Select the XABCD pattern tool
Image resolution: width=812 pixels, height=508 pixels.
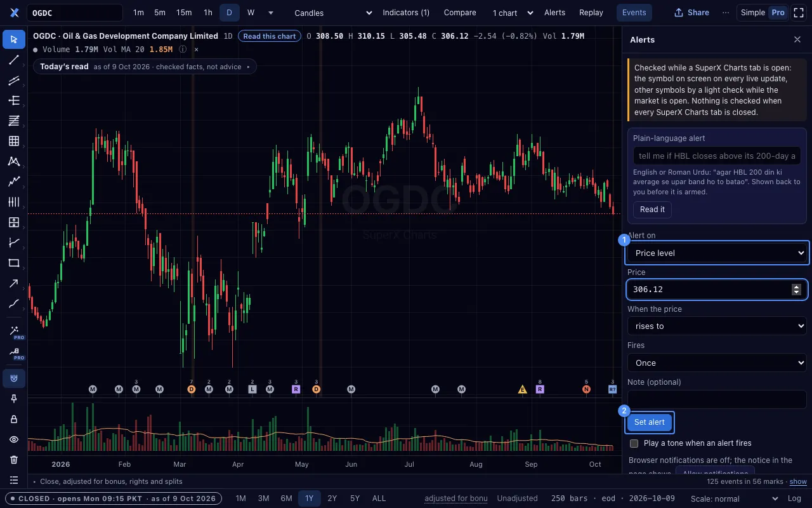coord(14,161)
